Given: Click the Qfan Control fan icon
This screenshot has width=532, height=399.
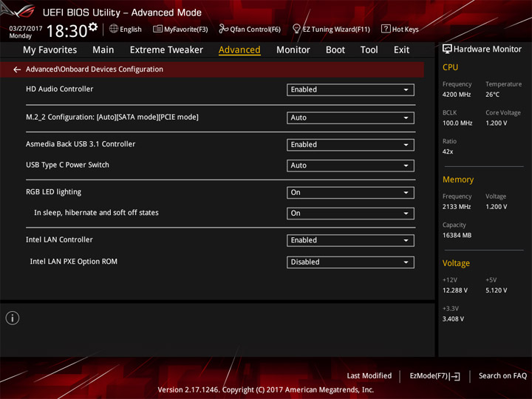Looking at the screenshot, I should tap(224, 29).
